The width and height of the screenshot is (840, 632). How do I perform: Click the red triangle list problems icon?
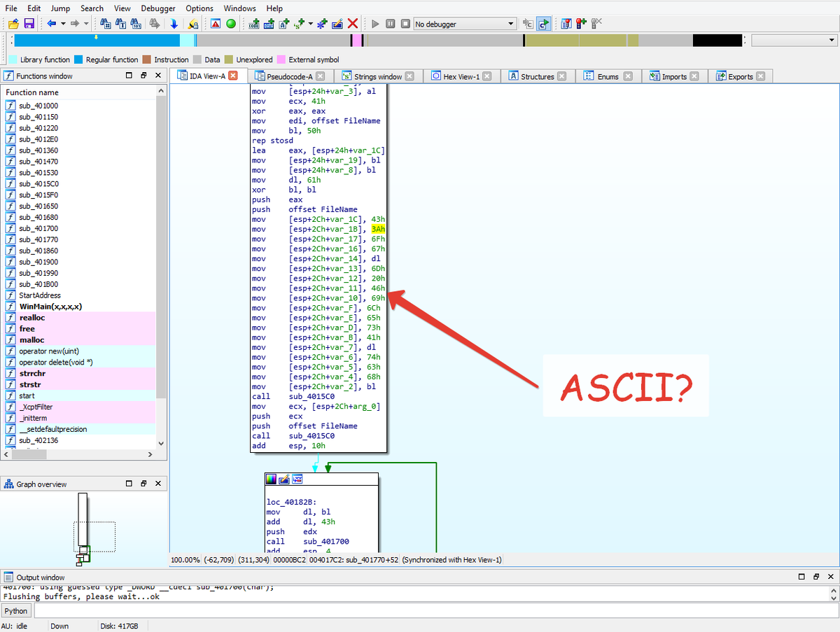click(216, 24)
